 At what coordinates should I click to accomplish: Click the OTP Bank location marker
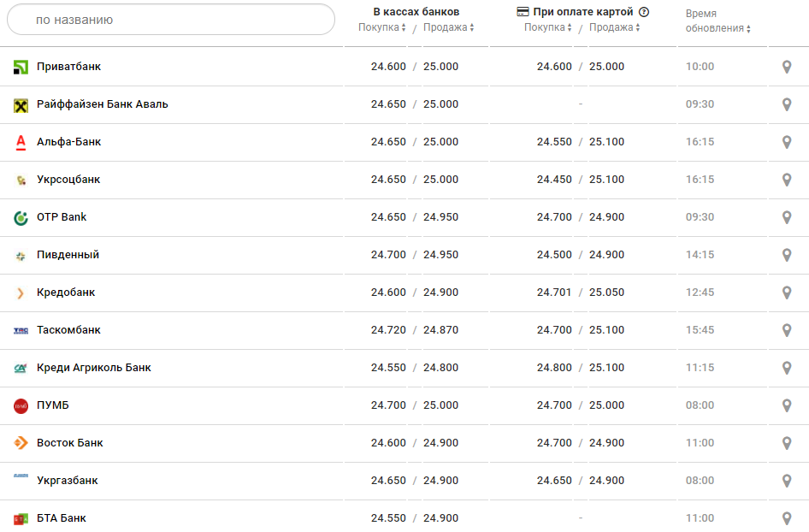pos(787,217)
